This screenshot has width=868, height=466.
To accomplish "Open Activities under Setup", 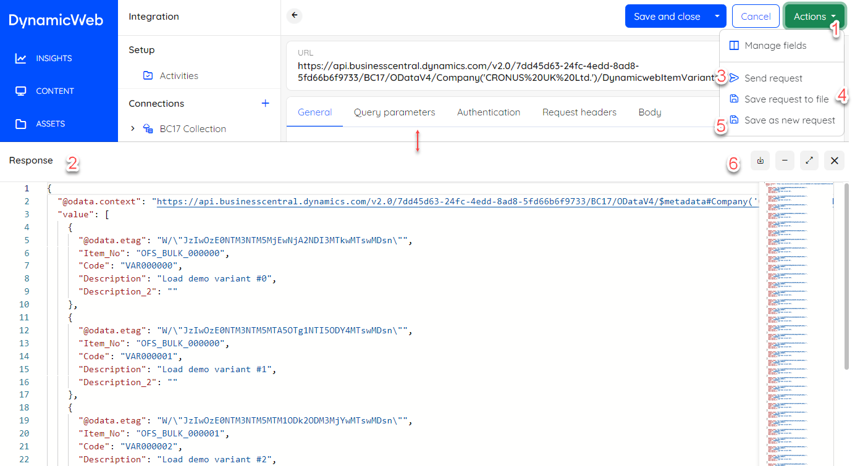I will (179, 76).
